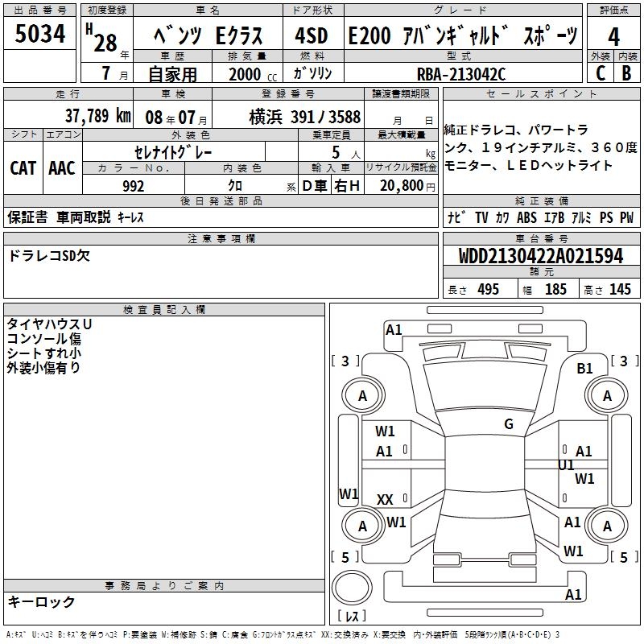This screenshot has height=644, width=644.
Task: Click inspector note タイヤハウスU
Action: point(49,324)
